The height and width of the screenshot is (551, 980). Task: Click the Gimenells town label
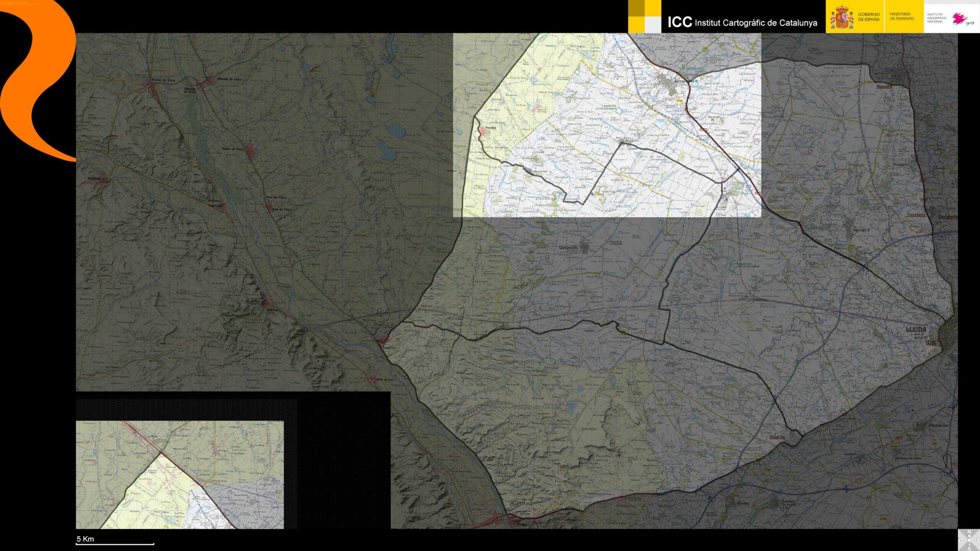tap(568, 248)
